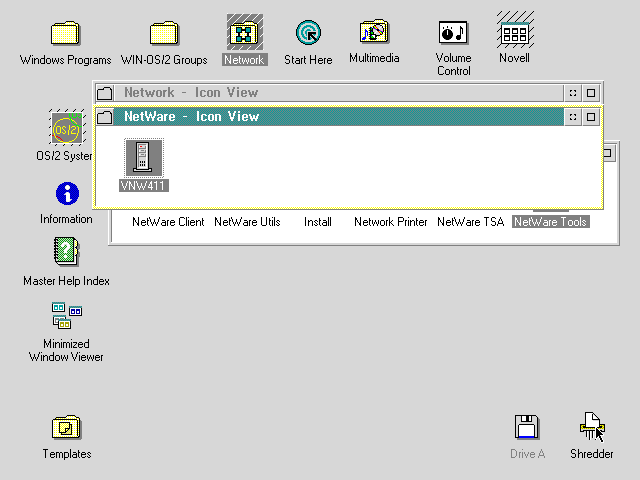Click the NetWare - Icon View title bar
640x480 pixels.
point(338,117)
